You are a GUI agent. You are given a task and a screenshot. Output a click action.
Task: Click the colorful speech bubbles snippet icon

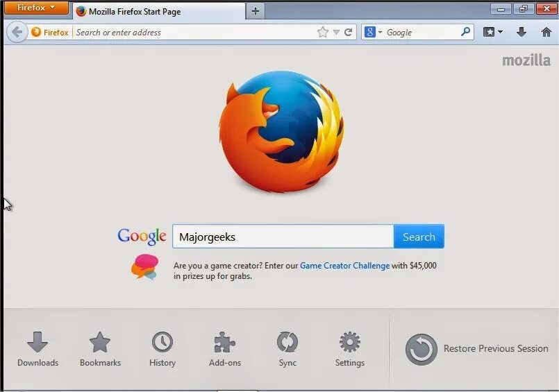tap(144, 267)
